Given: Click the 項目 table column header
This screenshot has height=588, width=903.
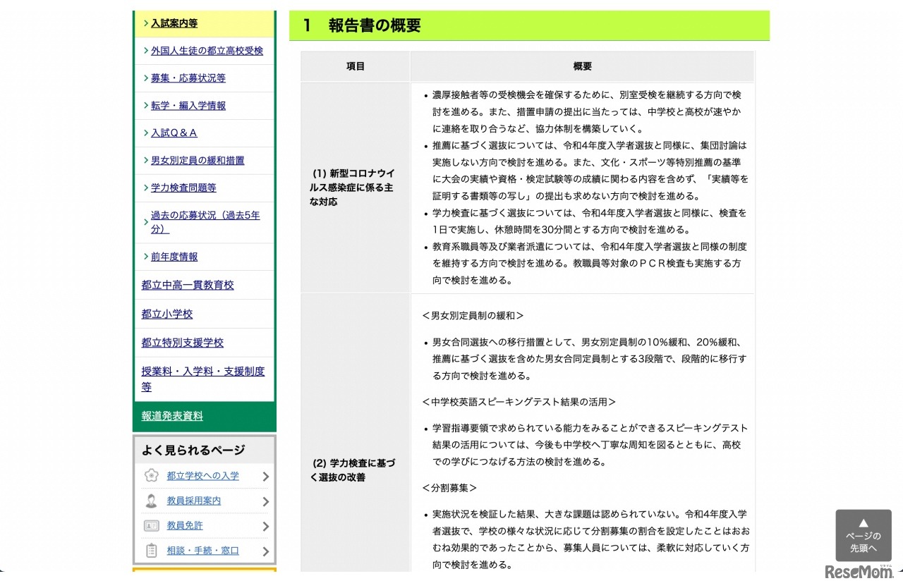Looking at the screenshot, I should 356,66.
